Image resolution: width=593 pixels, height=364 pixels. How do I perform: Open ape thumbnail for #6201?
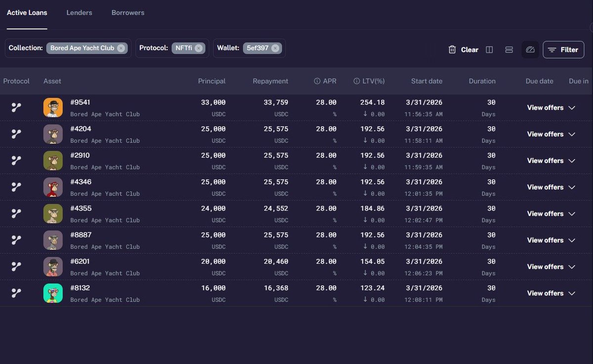coord(53,267)
